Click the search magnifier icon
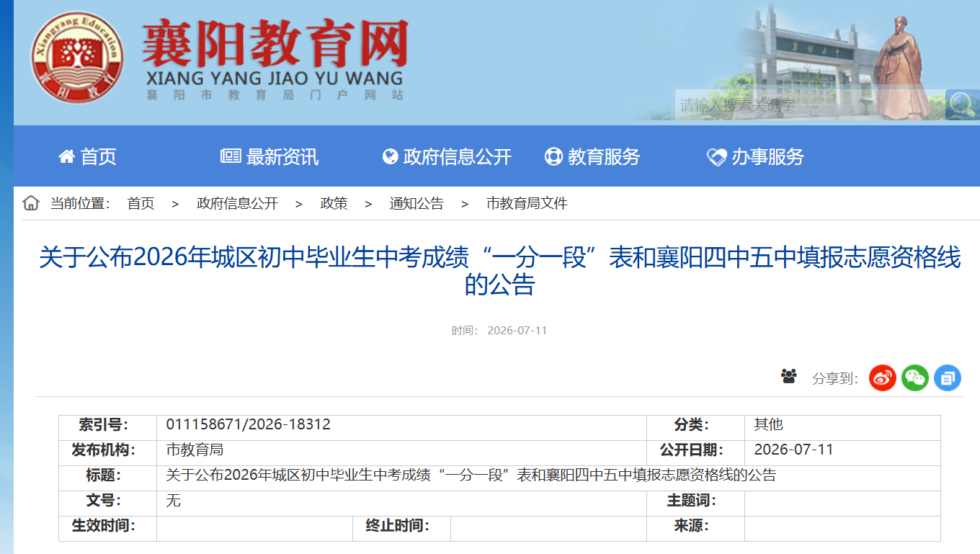Image resolution: width=980 pixels, height=554 pixels. tap(962, 104)
